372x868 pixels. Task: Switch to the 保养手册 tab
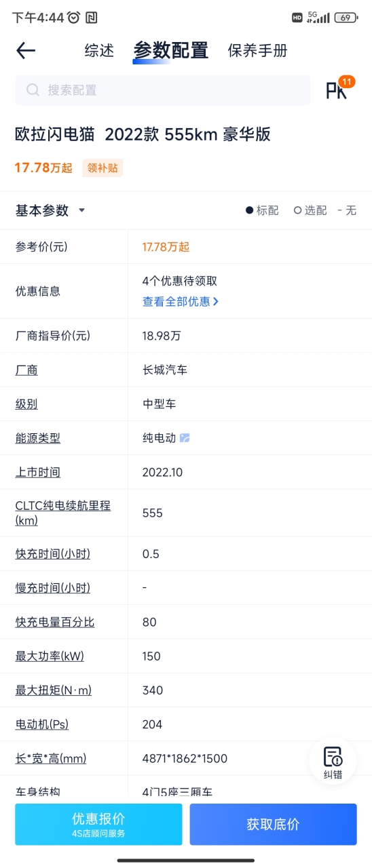[257, 50]
